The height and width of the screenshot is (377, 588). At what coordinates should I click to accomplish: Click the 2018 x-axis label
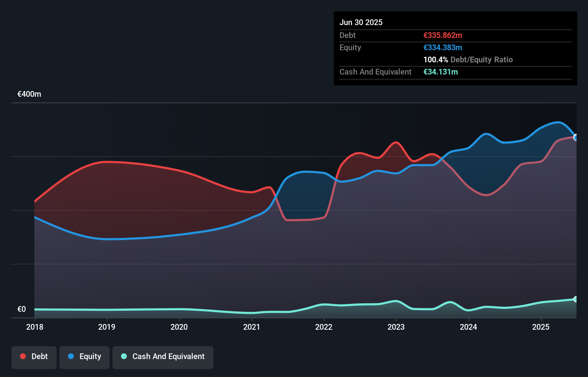(x=35, y=327)
